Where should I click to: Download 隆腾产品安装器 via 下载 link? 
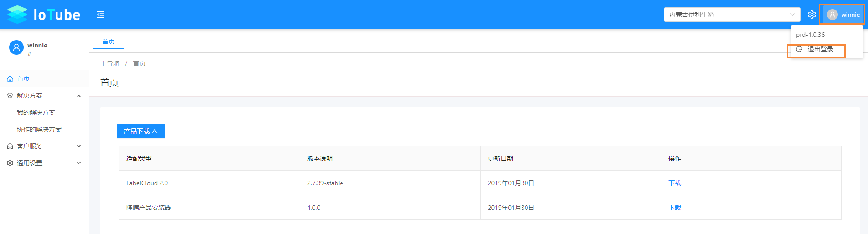tap(675, 208)
